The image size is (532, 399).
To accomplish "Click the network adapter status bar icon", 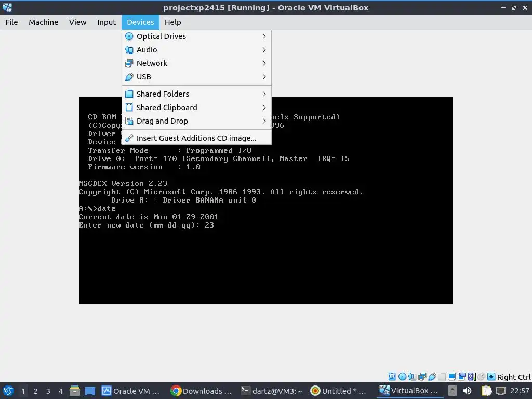I will tap(422, 376).
